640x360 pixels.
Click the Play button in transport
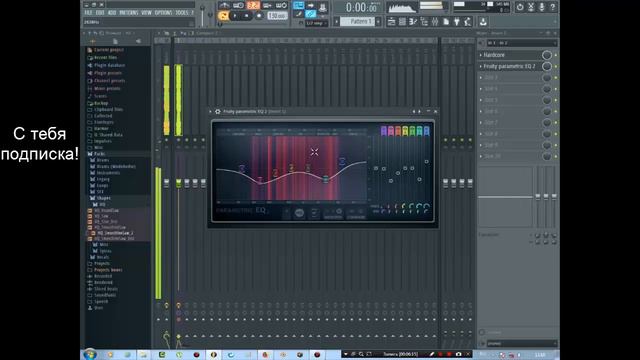pyautogui.click(x=235, y=16)
